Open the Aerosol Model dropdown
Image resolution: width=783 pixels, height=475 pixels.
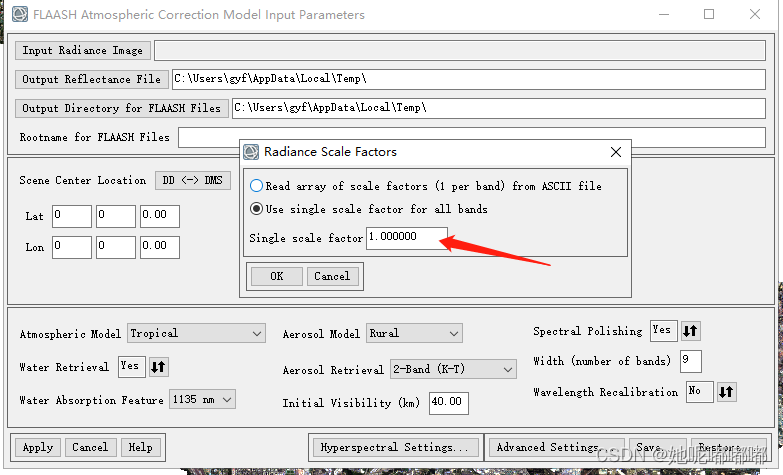414,333
